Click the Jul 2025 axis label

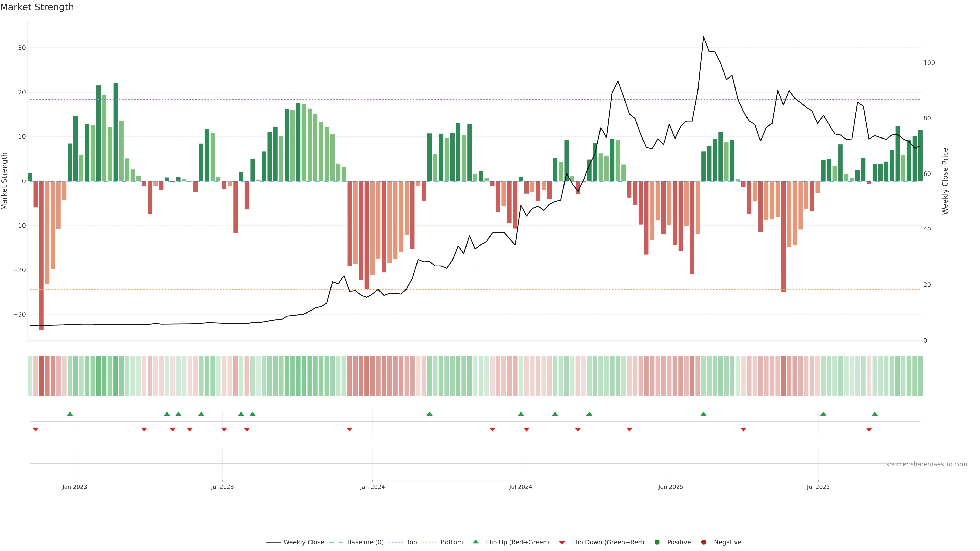[818, 487]
